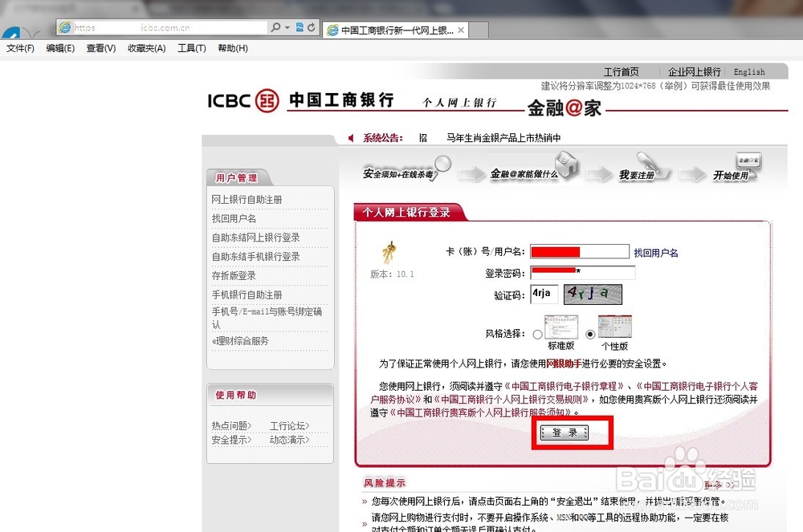Switch site language to English

pyautogui.click(x=748, y=72)
